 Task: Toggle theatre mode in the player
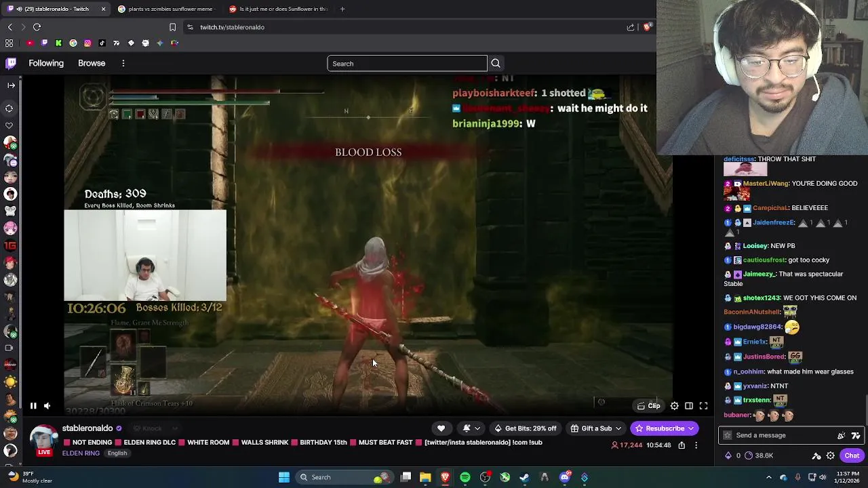(x=688, y=406)
